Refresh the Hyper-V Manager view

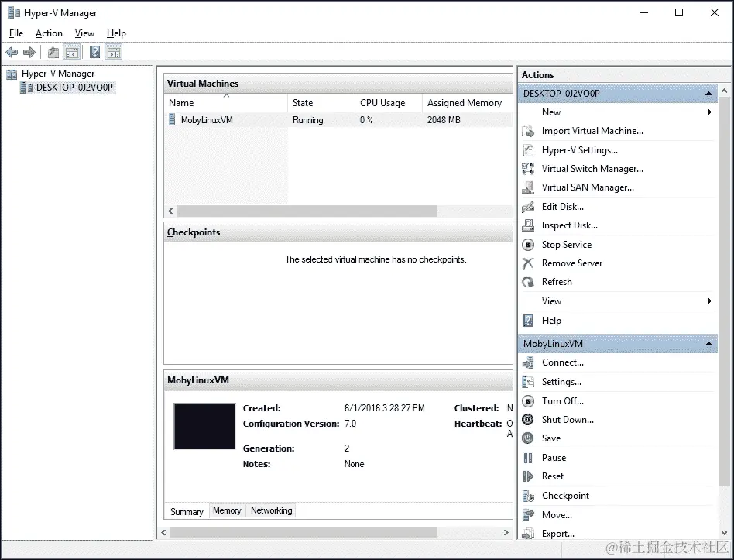[557, 281]
